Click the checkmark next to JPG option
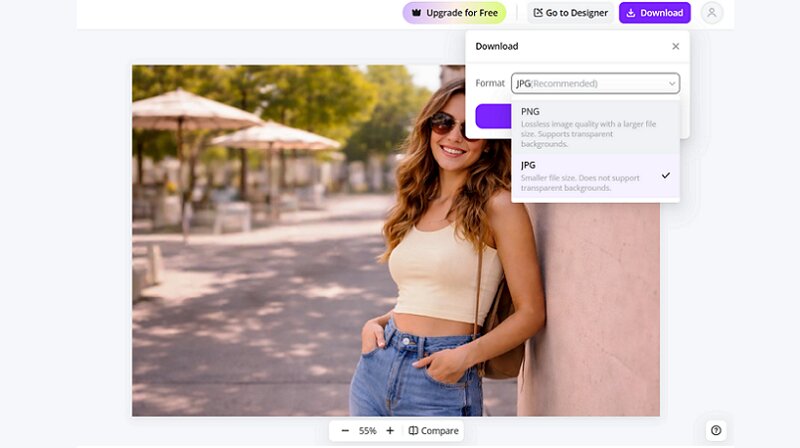The image size is (800, 448). click(666, 175)
